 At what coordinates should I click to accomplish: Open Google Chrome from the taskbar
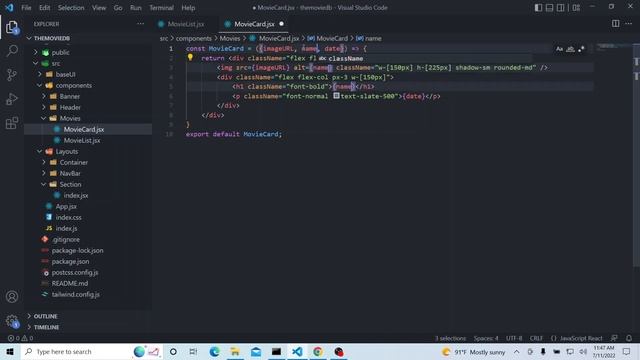[x=318, y=351]
